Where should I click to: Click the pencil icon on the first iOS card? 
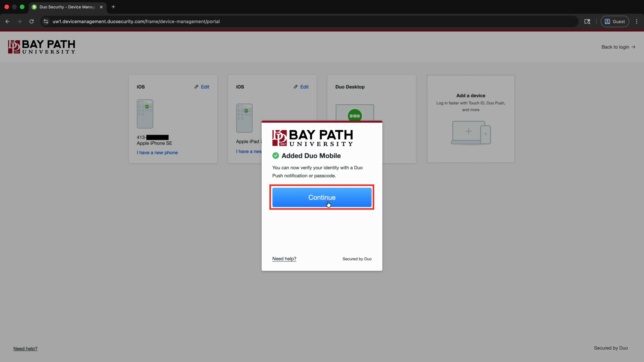click(197, 87)
